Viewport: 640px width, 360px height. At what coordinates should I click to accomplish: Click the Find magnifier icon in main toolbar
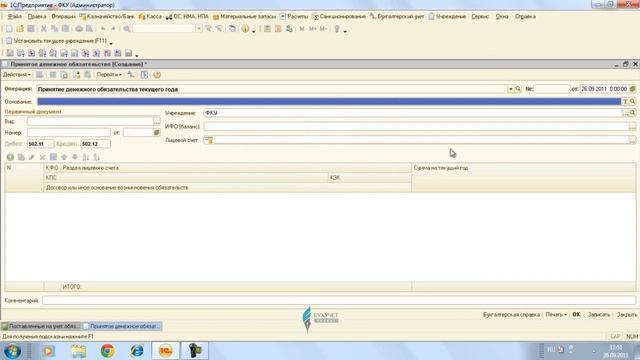(x=127, y=29)
